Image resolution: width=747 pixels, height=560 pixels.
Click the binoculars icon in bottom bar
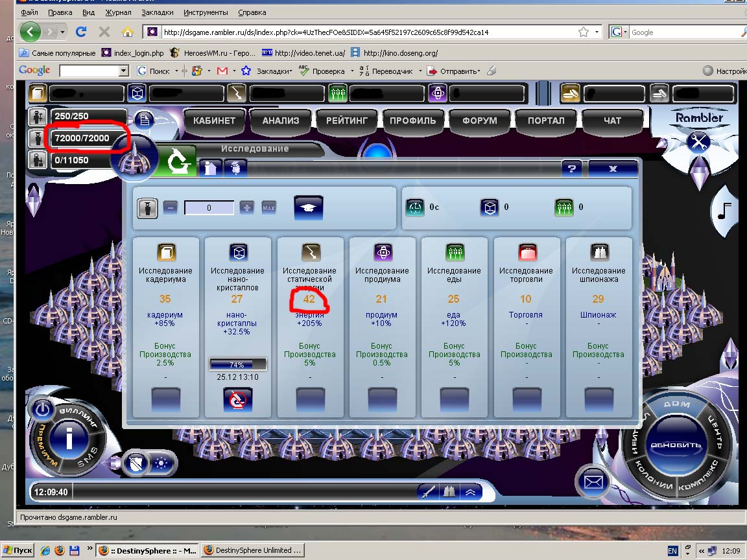point(449,491)
